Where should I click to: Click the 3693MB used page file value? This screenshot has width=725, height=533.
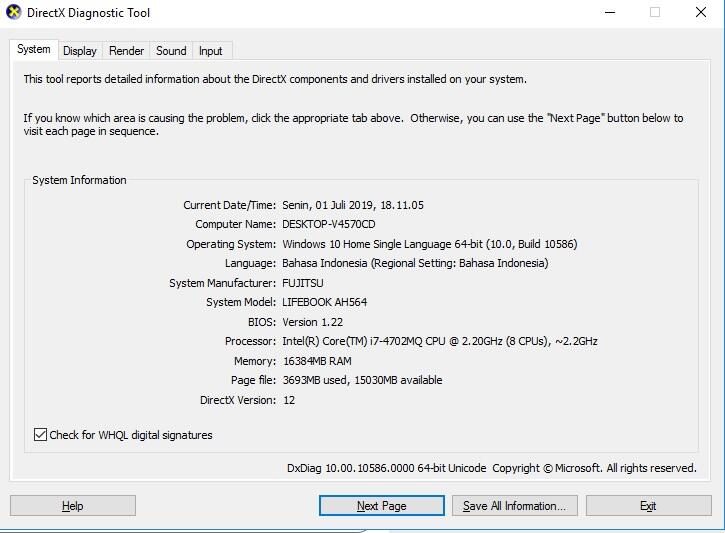click(362, 380)
